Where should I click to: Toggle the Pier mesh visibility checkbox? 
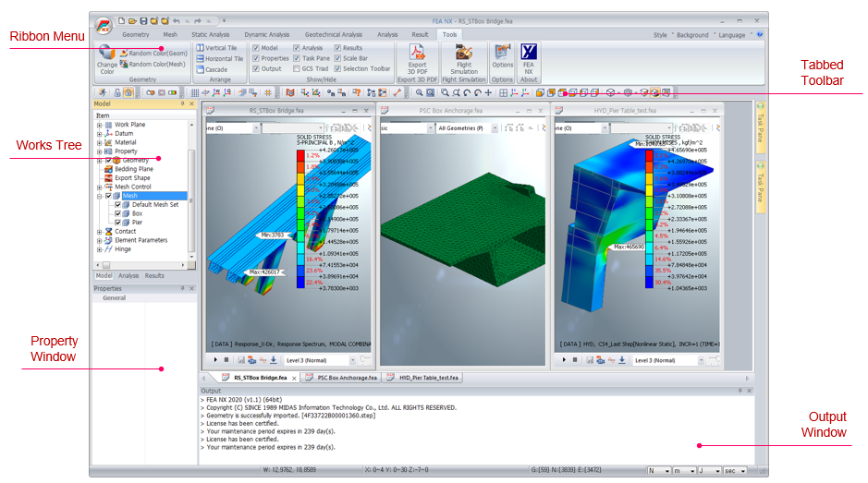coord(117,223)
